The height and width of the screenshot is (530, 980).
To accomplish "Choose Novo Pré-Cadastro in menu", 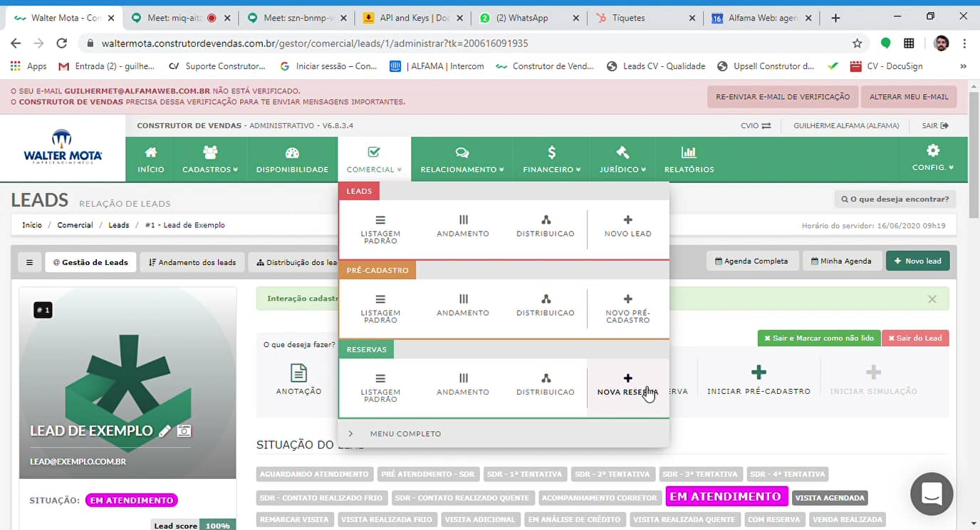I will tap(627, 308).
